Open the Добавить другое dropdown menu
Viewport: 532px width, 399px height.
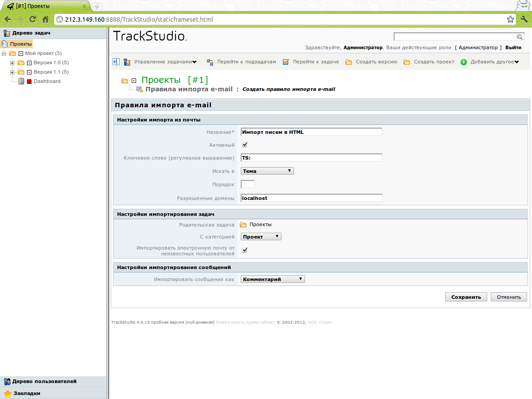point(516,62)
